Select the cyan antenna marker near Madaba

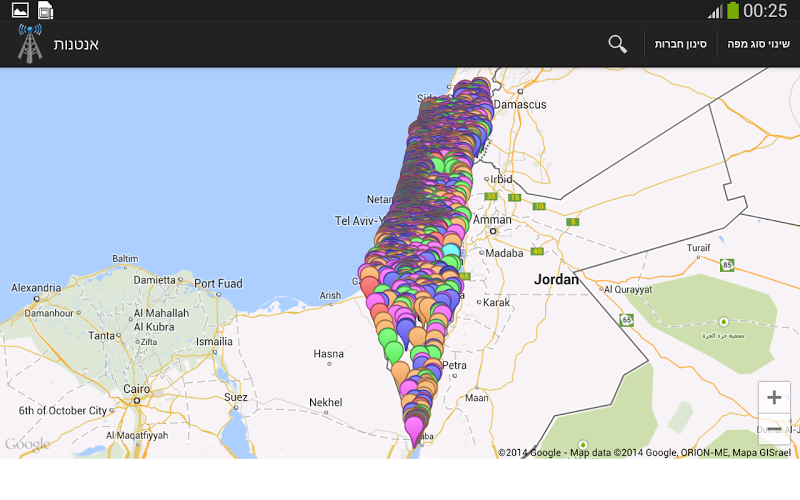[452, 252]
